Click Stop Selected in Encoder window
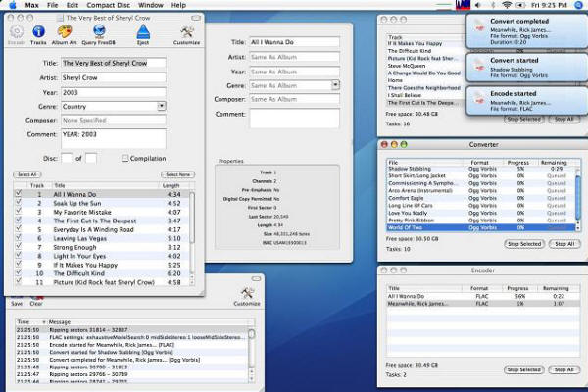 pyautogui.click(x=524, y=369)
